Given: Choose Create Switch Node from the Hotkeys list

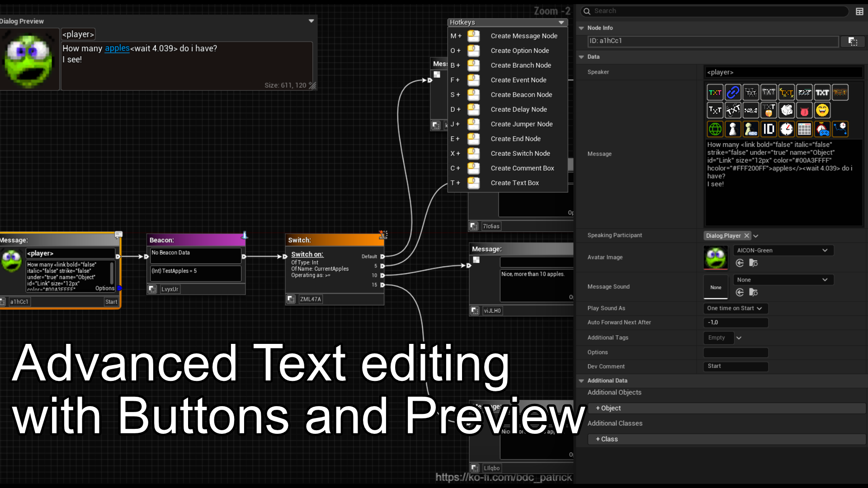Looking at the screenshot, I should (520, 154).
